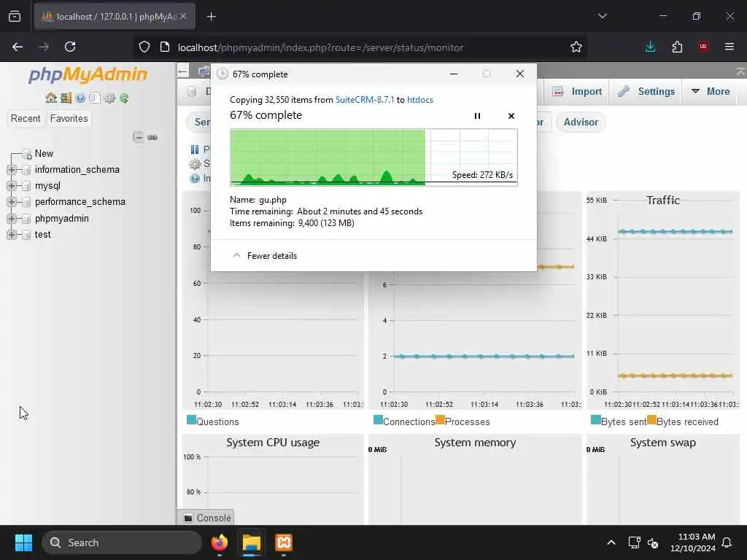Open Windows Start menu

[23, 542]
